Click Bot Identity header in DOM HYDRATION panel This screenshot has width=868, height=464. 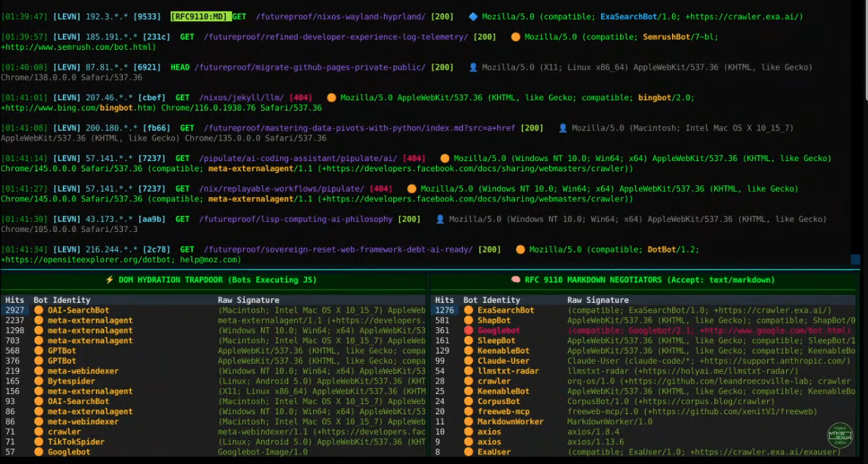(x=62, y=301)
